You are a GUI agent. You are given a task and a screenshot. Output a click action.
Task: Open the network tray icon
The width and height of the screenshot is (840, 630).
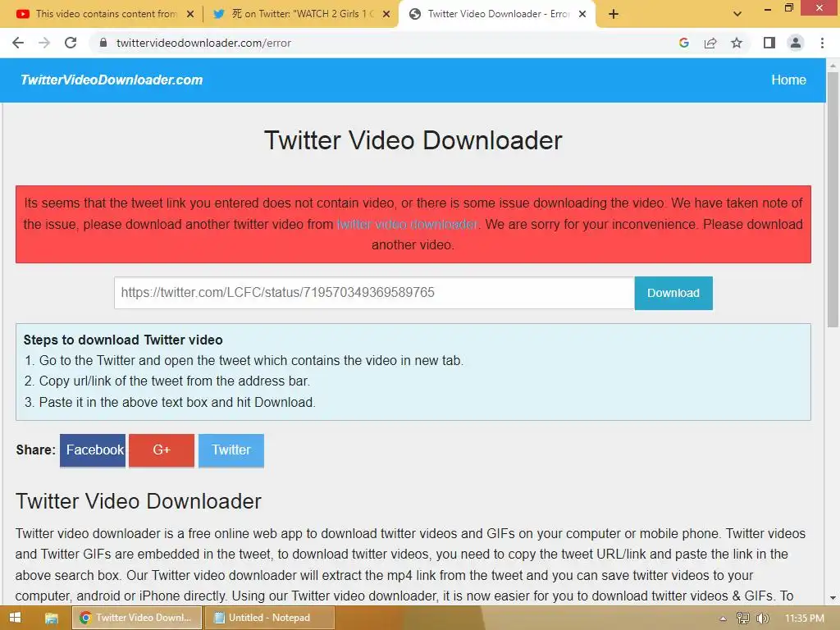tap(742, 619)
